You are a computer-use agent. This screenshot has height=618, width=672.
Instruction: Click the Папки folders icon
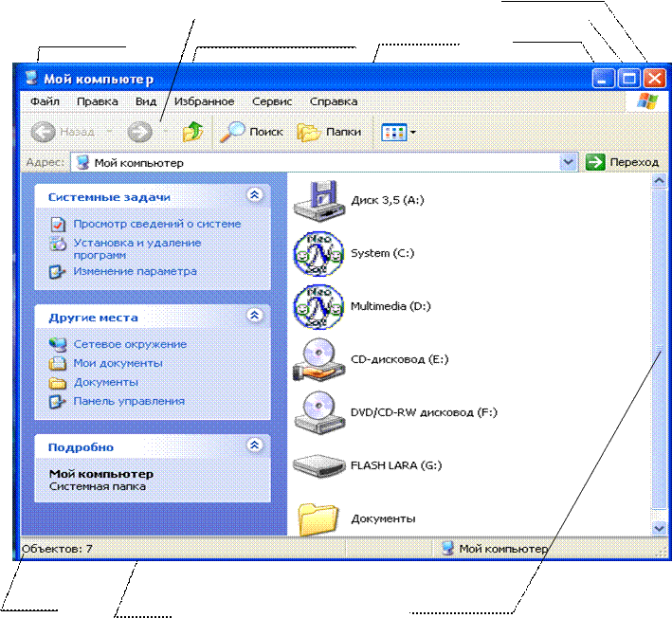pyautogui.click(x=309, y=132)
